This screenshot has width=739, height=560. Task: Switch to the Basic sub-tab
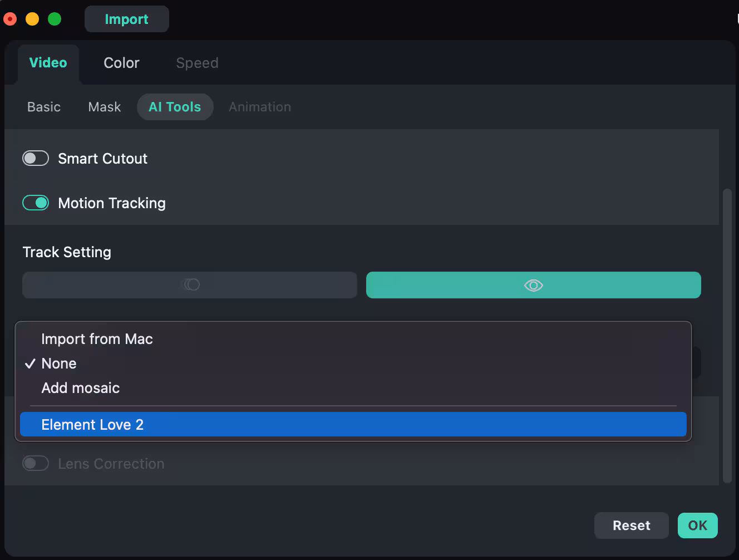coord(44,107)
